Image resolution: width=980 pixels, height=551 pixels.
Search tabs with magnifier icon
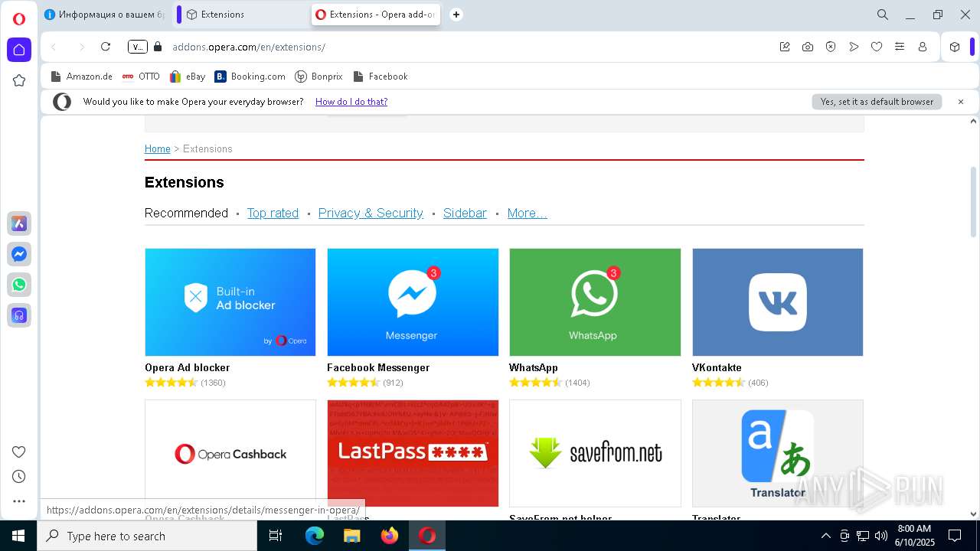(883, 15)
